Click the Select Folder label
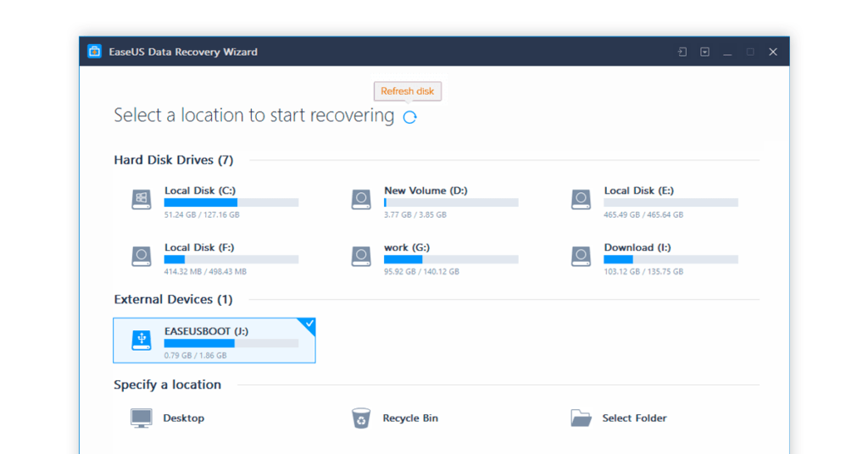 pyautogui.click(x=634, y=418)
